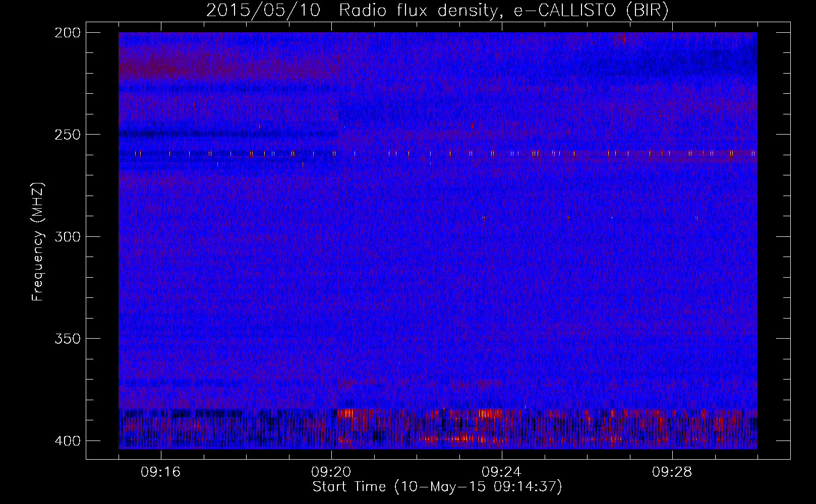This screenshot has width=816, height=504.
Task: Click the 09:24 time tick label
Action: pyautogui.click(x=502, y=472)
